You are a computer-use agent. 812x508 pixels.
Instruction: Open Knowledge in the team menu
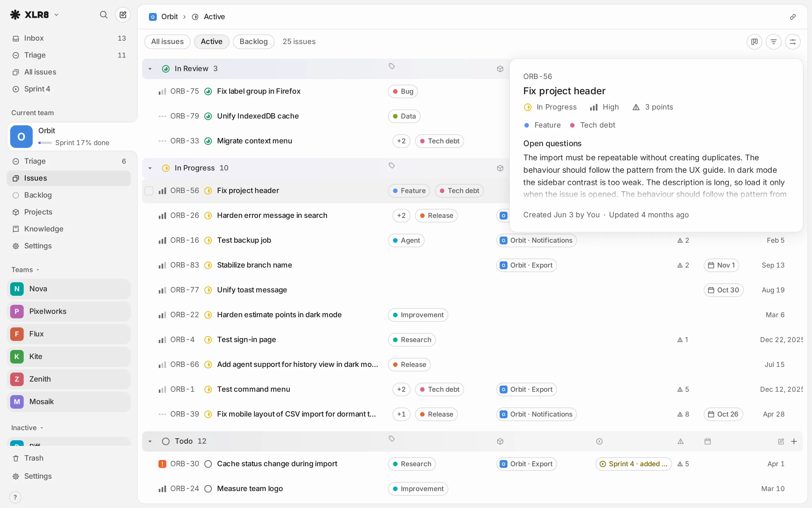coord(69,229)
